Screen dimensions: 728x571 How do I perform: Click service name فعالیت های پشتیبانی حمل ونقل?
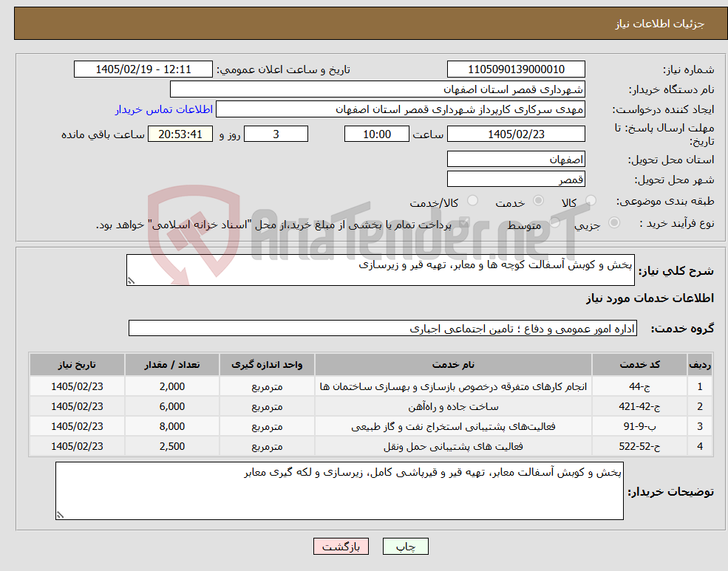tap(453, 447)
